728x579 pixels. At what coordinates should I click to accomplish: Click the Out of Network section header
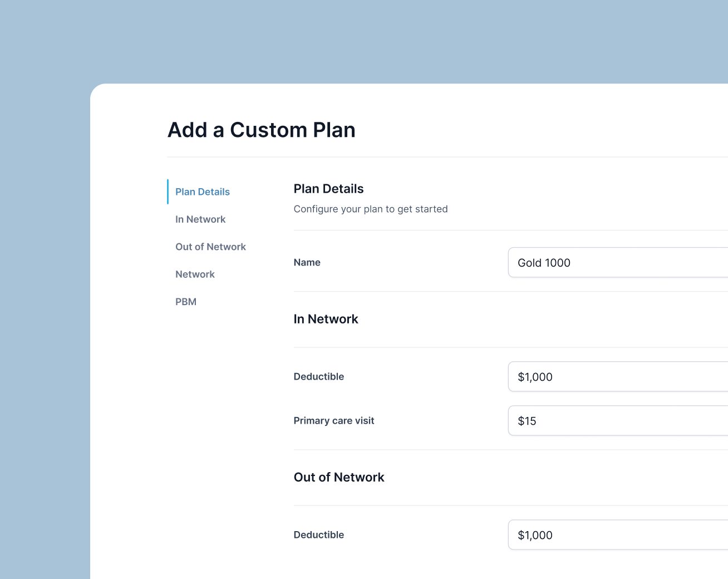click(339, 477)
